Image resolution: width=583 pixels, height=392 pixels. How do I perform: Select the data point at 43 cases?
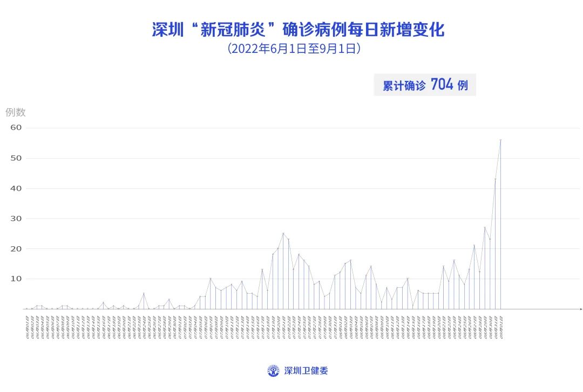coord(496,179)
